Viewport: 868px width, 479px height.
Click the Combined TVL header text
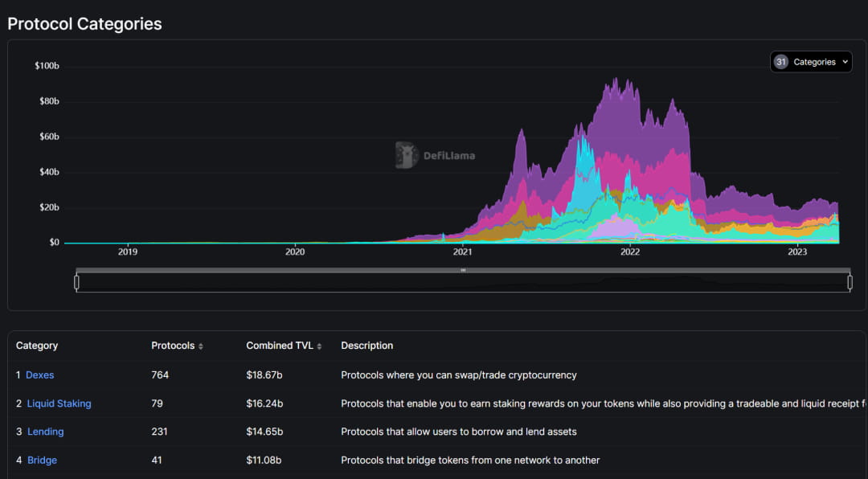(x=280, y=346)
